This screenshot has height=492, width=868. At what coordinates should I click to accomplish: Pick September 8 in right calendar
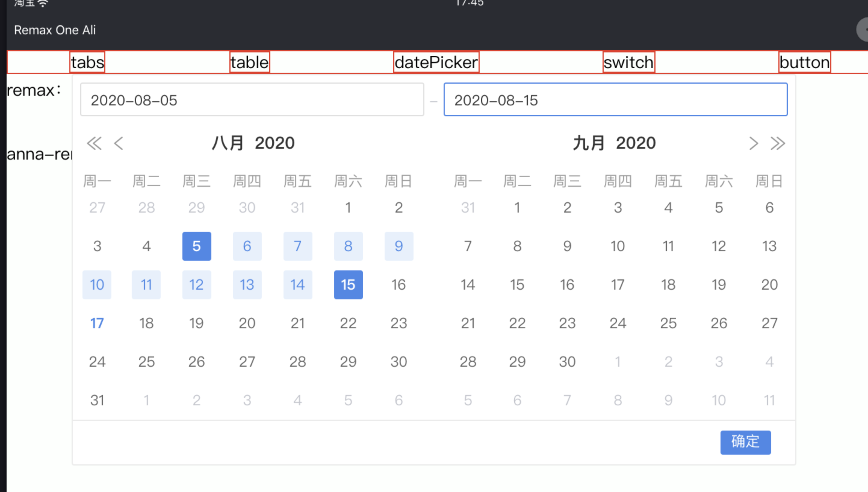pyautogui.click(x=517, y=246)
